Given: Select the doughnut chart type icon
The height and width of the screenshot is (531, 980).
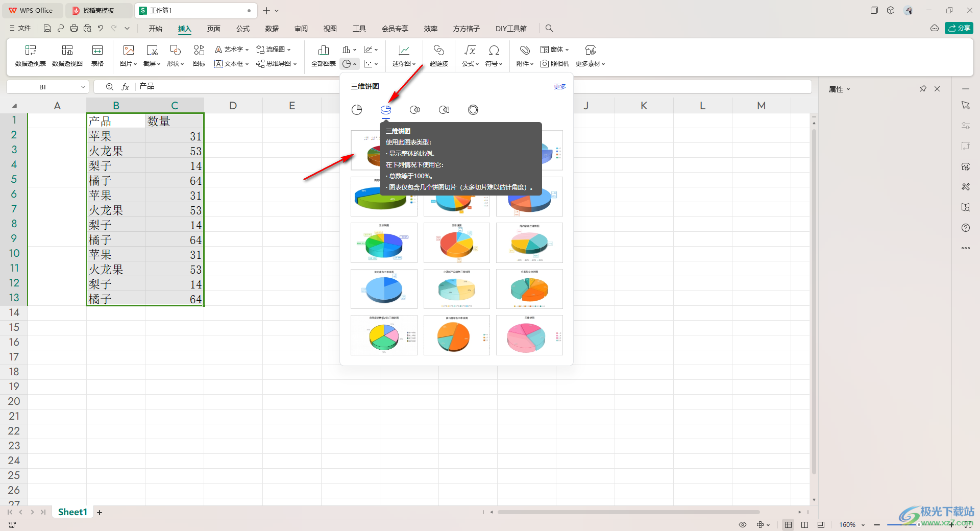Looking at the screenshot, I should click(x=473, y=110).
